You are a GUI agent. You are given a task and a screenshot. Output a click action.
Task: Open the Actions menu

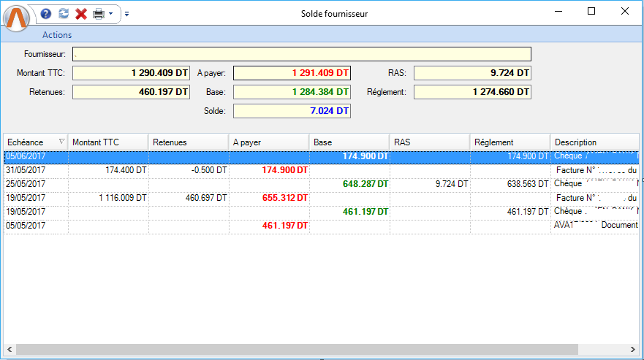tap(57, 35)
